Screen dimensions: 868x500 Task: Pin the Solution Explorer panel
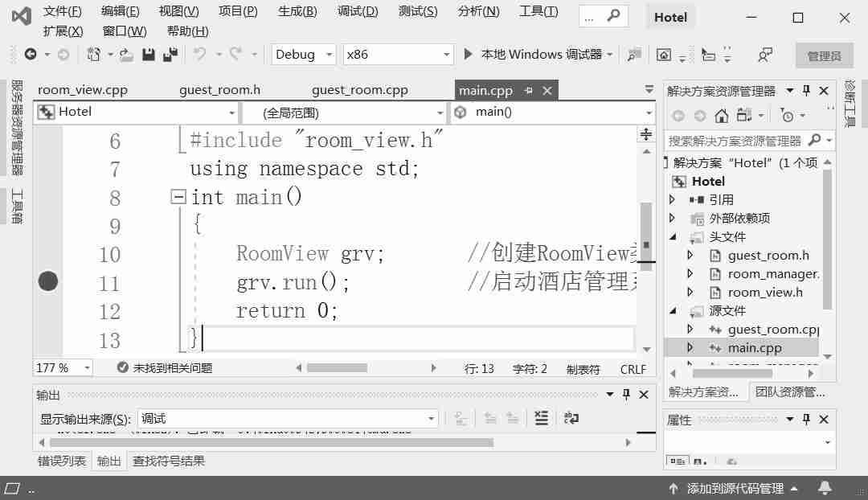[x=807, y=90]
